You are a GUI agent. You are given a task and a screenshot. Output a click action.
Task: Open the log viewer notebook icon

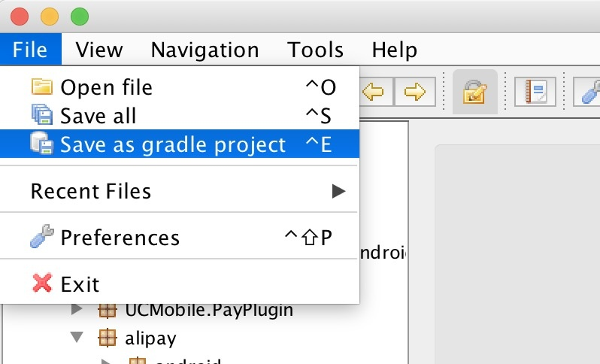pos(535,92)
